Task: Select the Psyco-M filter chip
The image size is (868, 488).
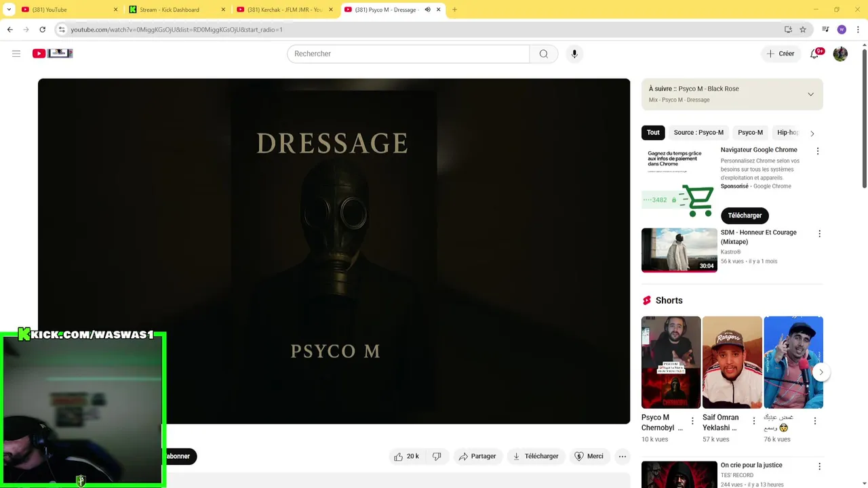Action: pyautogui.click(x=750, y=133)
